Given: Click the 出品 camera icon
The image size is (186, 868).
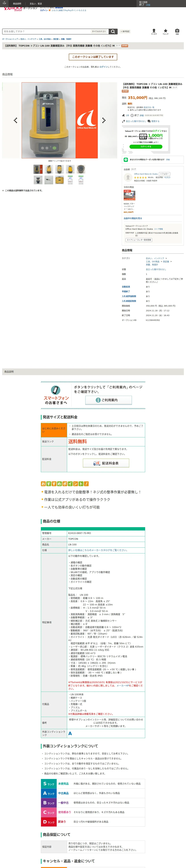Looking at the screenshot, I should click(177, 31).
